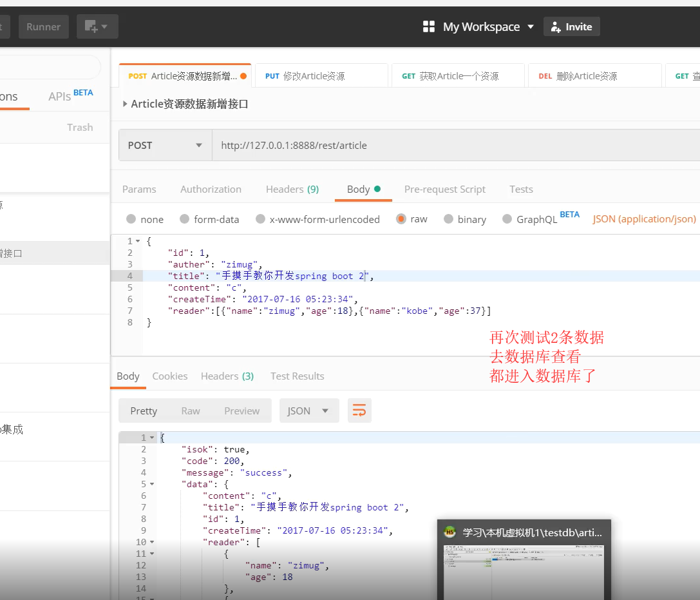Click "reader" array line in request body

[330, 311]
